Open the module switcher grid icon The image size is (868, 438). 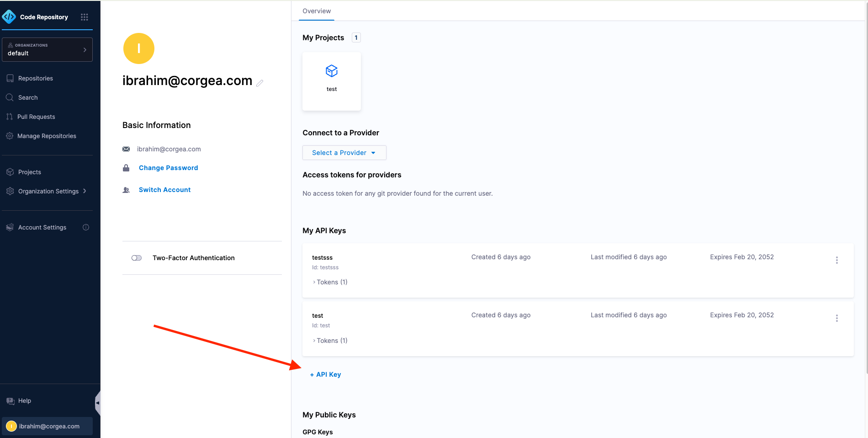click(x=85, y=17)
